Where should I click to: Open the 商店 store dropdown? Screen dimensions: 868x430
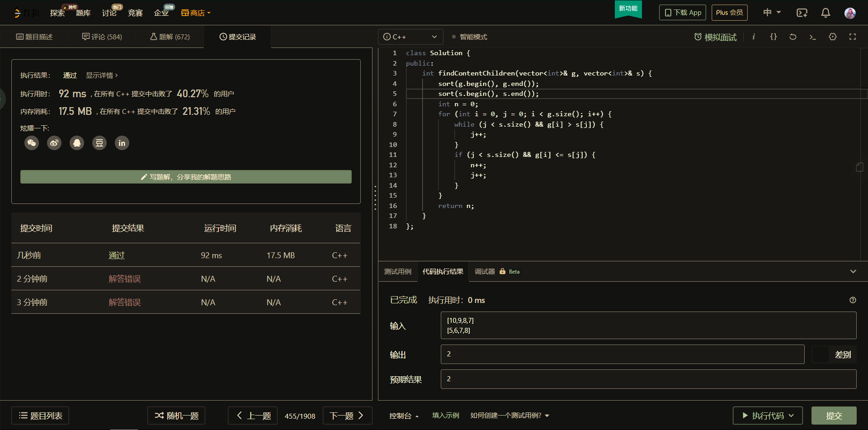click(x=196, y=13)
